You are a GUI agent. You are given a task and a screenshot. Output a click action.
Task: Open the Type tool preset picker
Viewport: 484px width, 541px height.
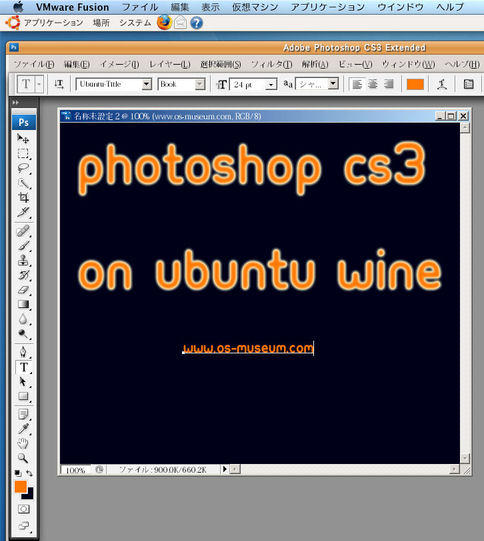[39, 84]
